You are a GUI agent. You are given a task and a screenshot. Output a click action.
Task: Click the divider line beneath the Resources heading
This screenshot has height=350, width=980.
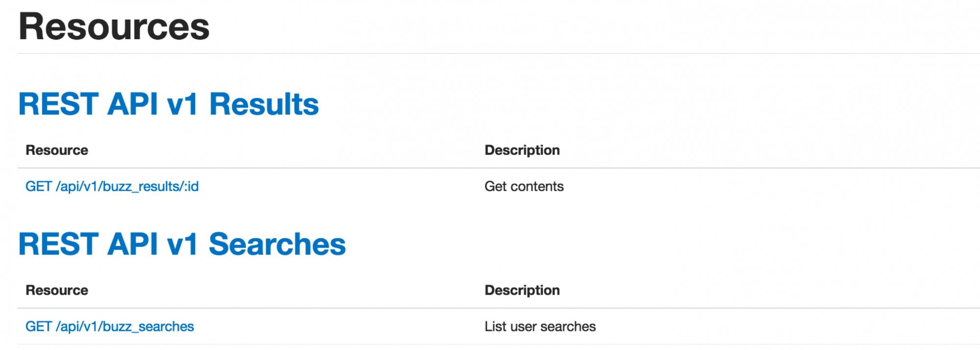click(x=490, y=53)
